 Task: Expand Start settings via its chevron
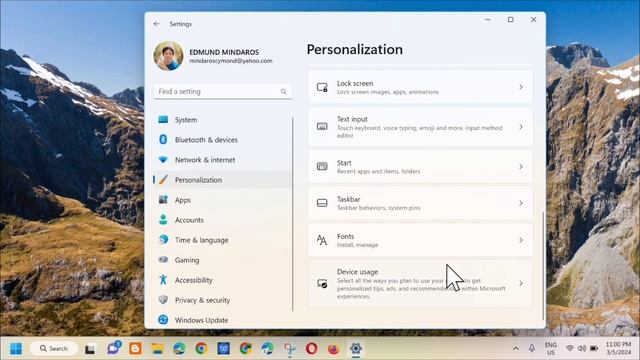(x=521, y=167)
